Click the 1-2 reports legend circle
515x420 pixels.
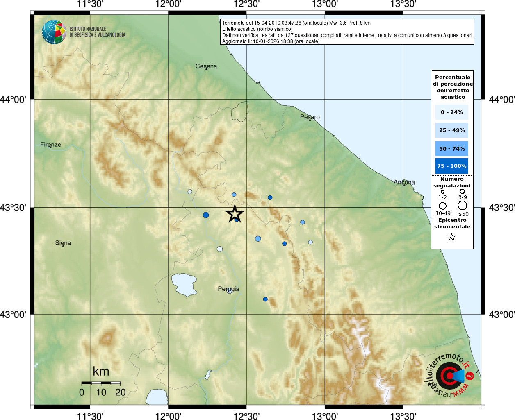[x=442, y=192]
